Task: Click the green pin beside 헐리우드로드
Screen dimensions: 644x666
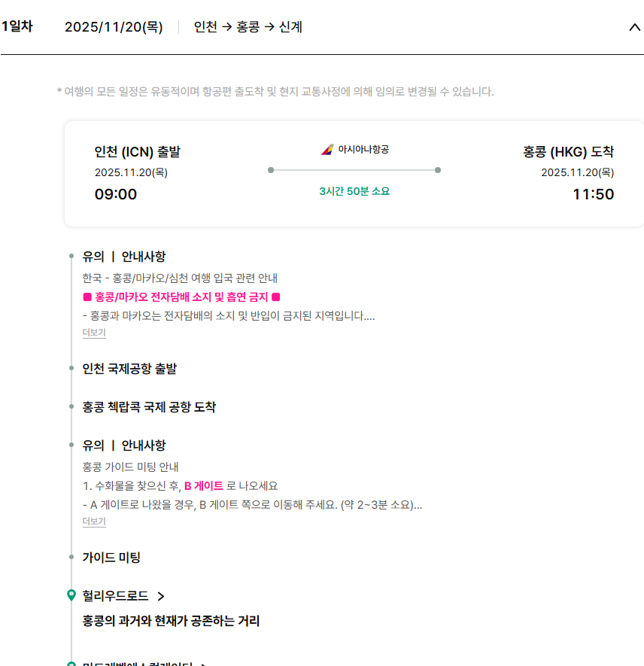Action: coord(71,596)
